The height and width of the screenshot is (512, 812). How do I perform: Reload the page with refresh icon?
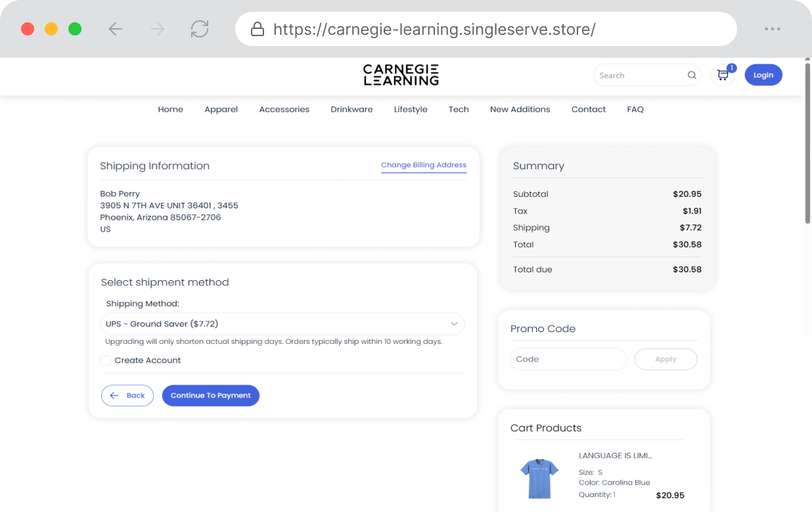coord(200,29)
